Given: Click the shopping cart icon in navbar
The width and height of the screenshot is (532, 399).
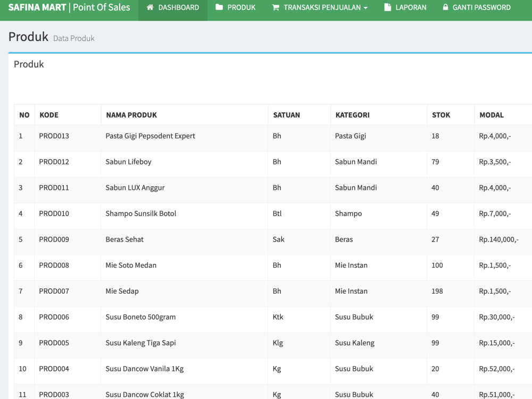Looking at the screenshot, I should pyautogui.click(x=276, y=7).
